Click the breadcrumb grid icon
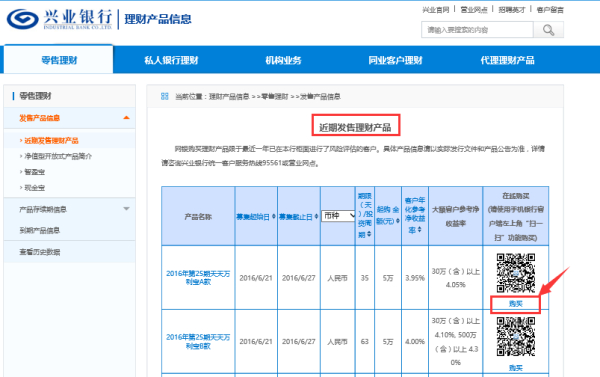This screenshot has height=377, width=600. [165, 96]
